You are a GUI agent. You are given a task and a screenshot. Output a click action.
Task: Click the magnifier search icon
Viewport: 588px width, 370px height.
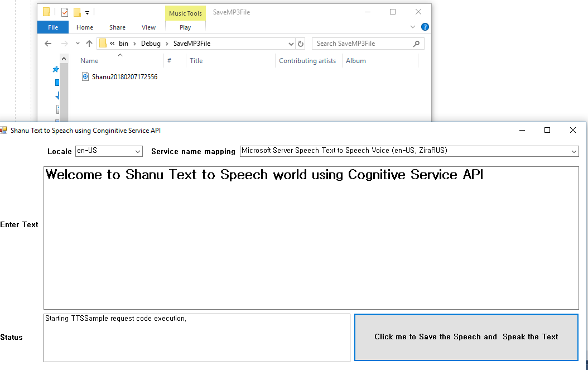click(416, 44)
